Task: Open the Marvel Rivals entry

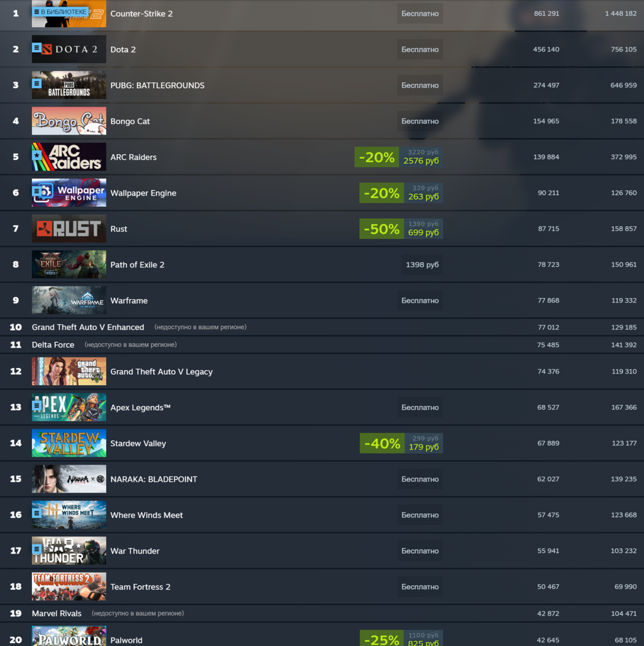Action: tap(56, 613)
